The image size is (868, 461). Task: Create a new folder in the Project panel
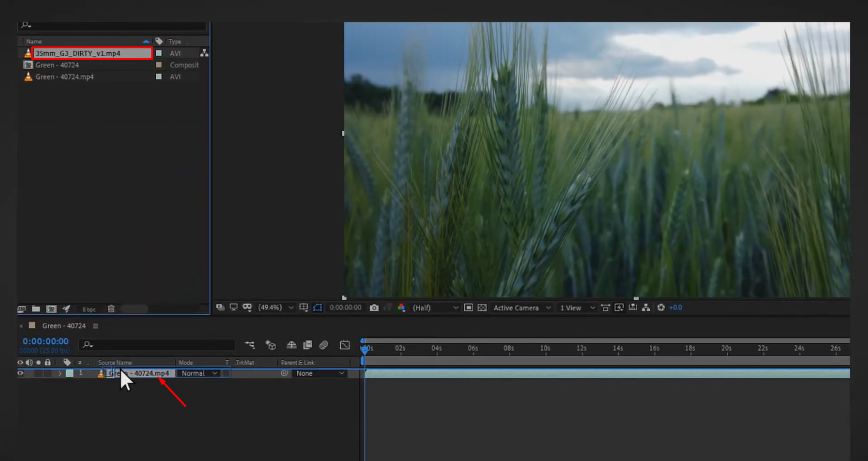pyautogui.click(x=36, y=308)
